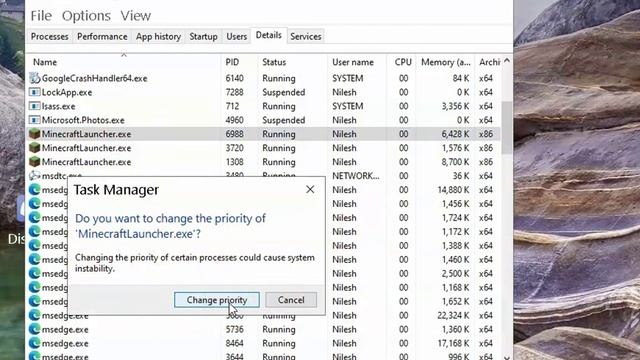Select msedge.exe name with PID 8464
Screen dimensions: 640x360
pos(65,343)
